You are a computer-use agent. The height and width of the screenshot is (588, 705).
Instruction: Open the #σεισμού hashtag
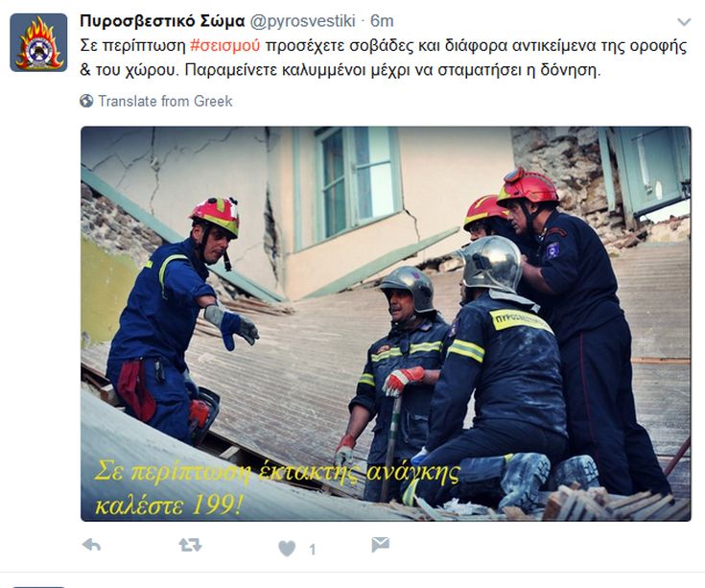click(x=224, y=46)
